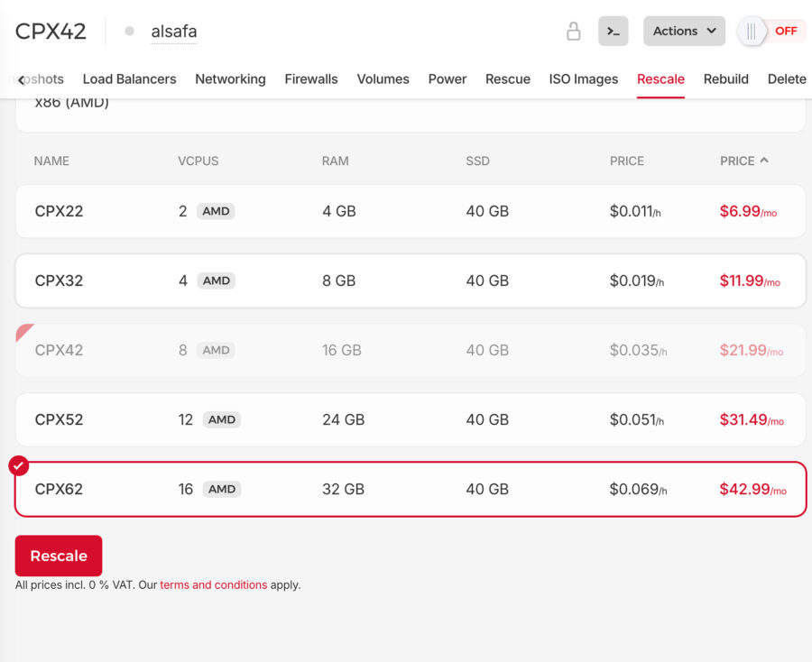Open the Actions dropdown menu
The height and width of the screenshot is (662, 812).
pos(684,31)
